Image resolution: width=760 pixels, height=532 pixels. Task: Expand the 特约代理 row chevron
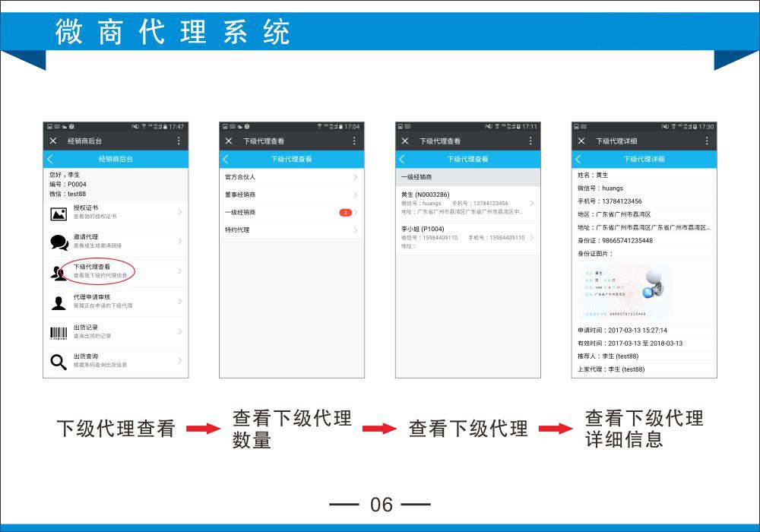point(355,230)
